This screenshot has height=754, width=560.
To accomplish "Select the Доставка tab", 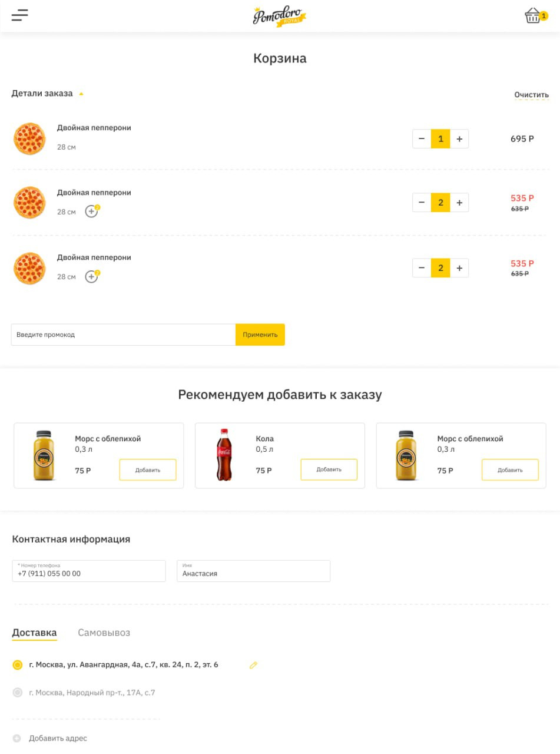I will pos(34,633).
